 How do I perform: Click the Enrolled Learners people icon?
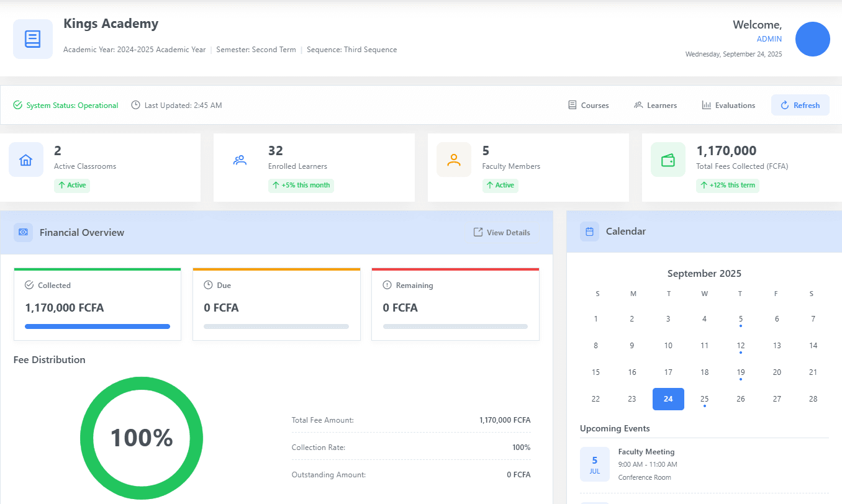(x=240, y=160)
